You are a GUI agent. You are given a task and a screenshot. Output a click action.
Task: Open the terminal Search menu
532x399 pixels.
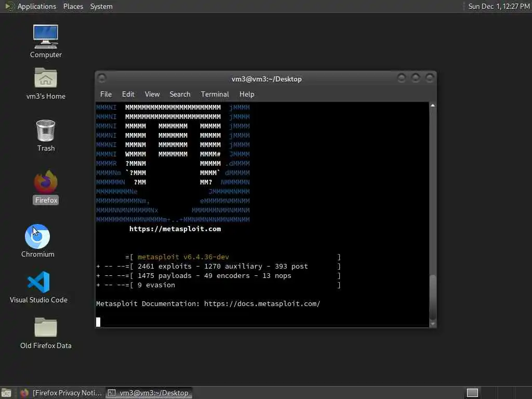pyautogui.click(x=180, y=95)
